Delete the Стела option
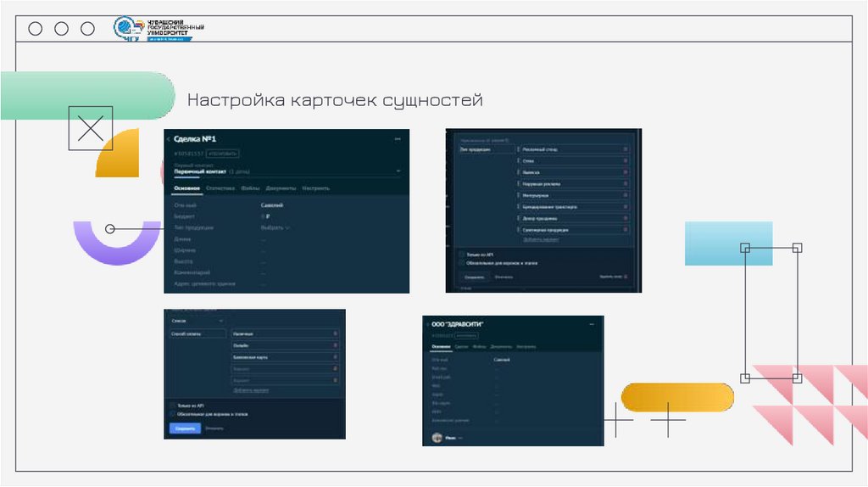The height and width of the screenshot is (487, 868). (626, 160)
